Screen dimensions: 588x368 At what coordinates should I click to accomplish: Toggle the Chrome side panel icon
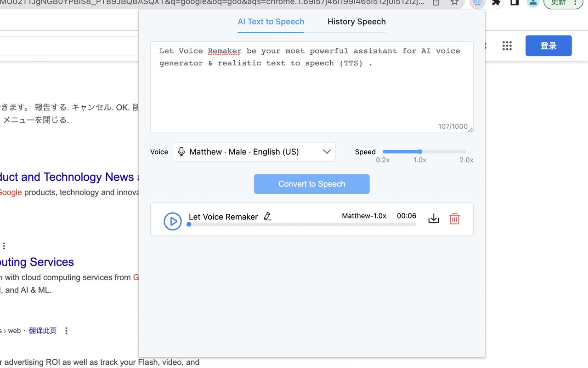514,2
